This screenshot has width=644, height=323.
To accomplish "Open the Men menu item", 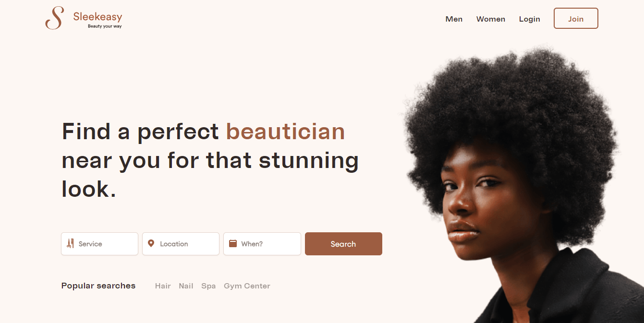I will [454, 19].
